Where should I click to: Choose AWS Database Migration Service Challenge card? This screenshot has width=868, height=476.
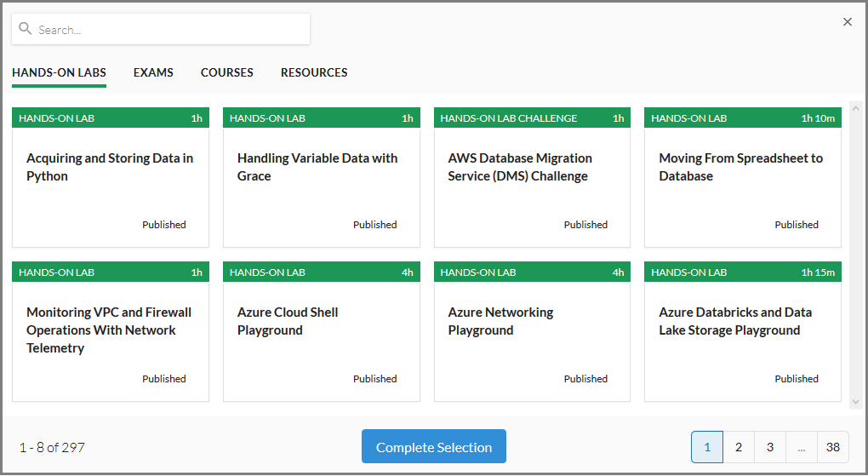532,177
